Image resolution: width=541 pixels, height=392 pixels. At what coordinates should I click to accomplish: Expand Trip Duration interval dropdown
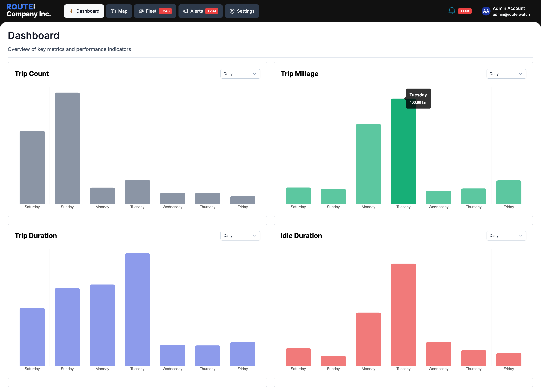pyautogui.click(x=240, y=235)
